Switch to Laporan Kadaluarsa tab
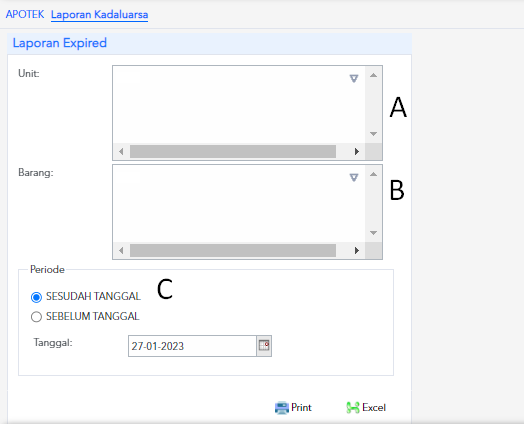The width and height of the screenshot is (524, 424). [99, 15]
